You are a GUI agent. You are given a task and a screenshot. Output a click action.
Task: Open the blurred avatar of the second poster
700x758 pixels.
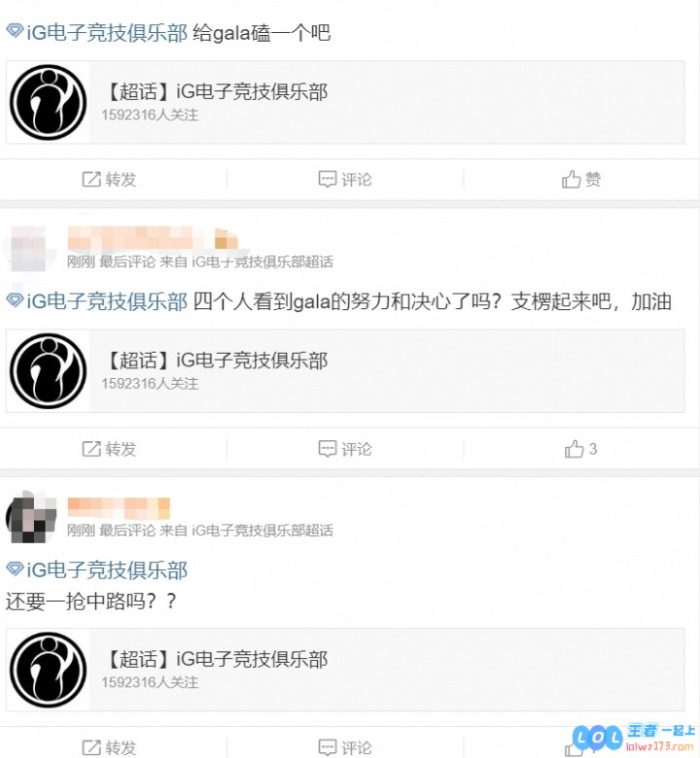pos(28,250)
